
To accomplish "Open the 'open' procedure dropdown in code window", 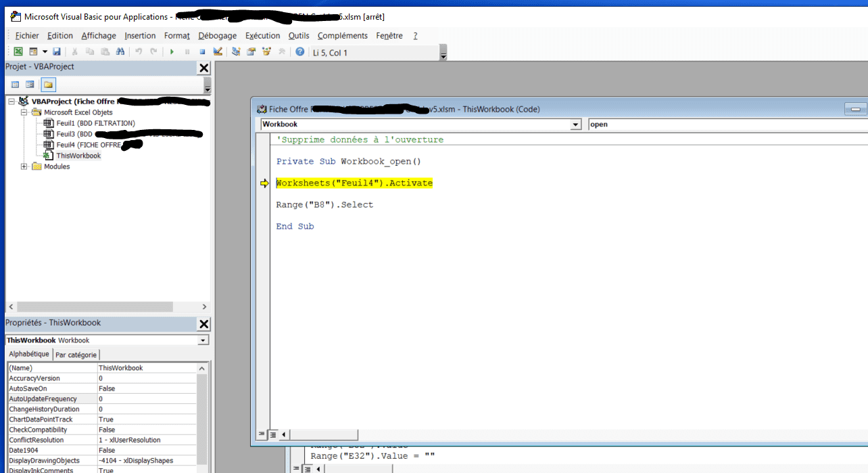I will (727, 125).
